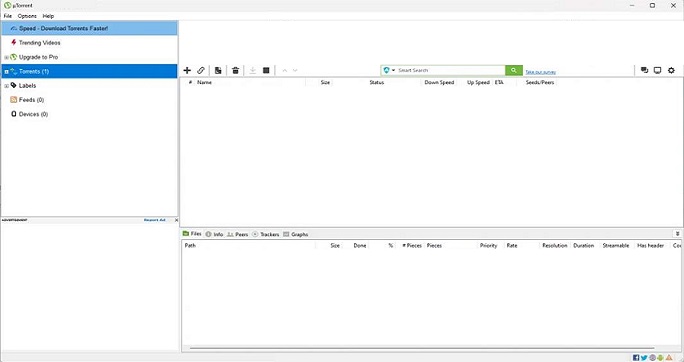Select Torrents (1) in sidebar
Viewport: 684px width, 362px height.
coord(89,71)
